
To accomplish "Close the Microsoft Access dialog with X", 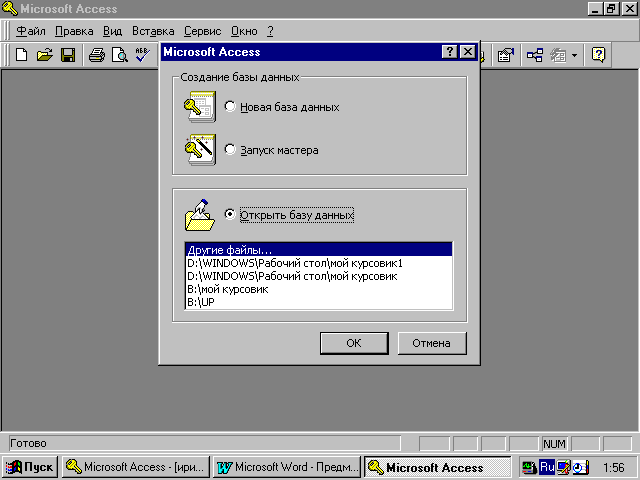I will 468,52.
